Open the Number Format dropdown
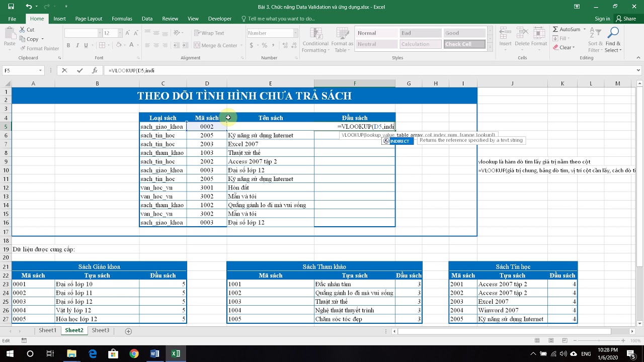 pyautogui.click(x=295, y=33)
